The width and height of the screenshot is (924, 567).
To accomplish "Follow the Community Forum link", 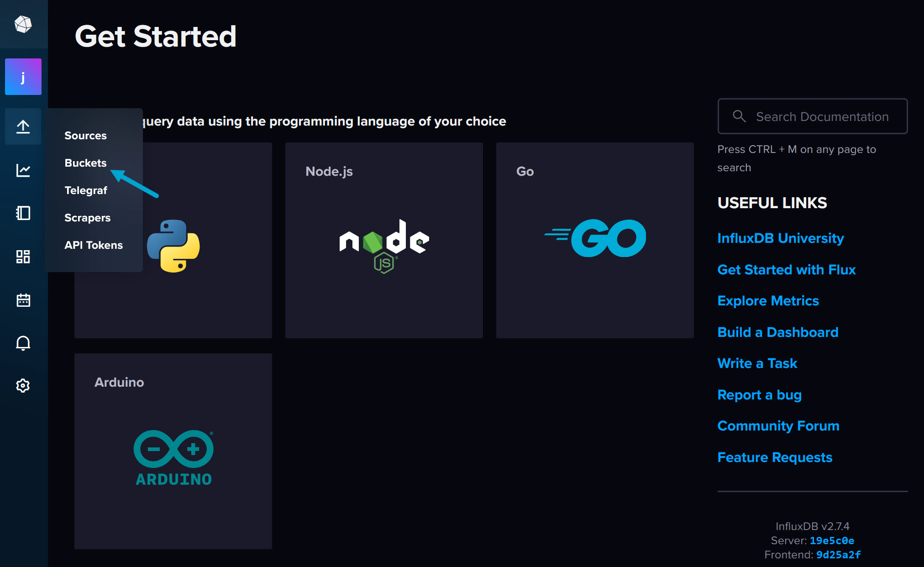I will (x=778, y=426).
